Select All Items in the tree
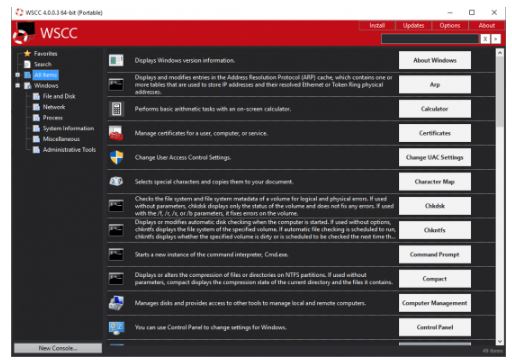 click(x=46, y=75)
